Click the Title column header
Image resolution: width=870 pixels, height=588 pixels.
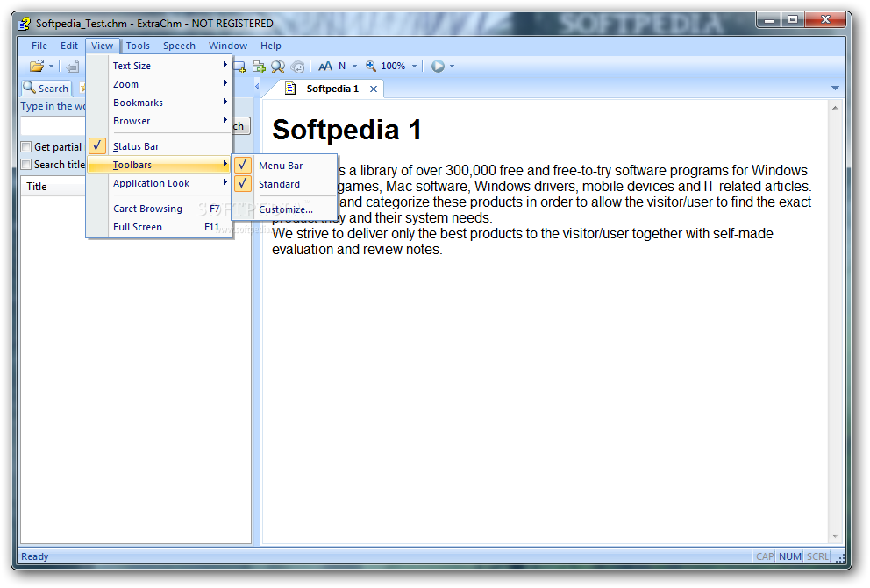pos(53,187)
